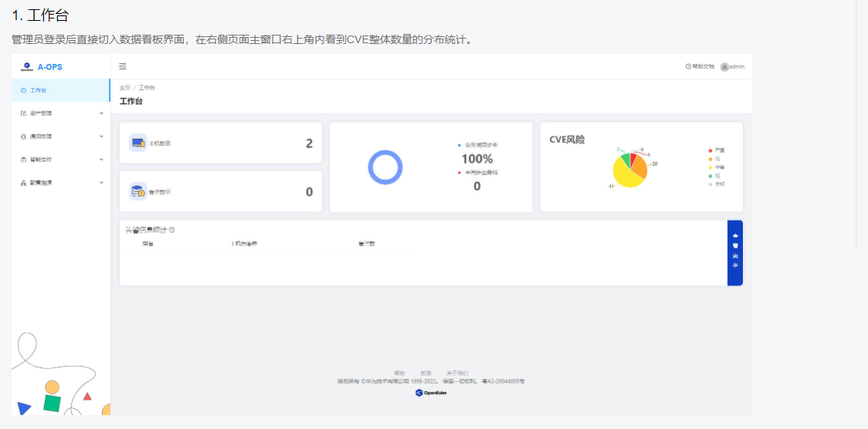Open 帮助文档 help icon in the header
Screen dimensions: 868x429
[x=688, y=67]
